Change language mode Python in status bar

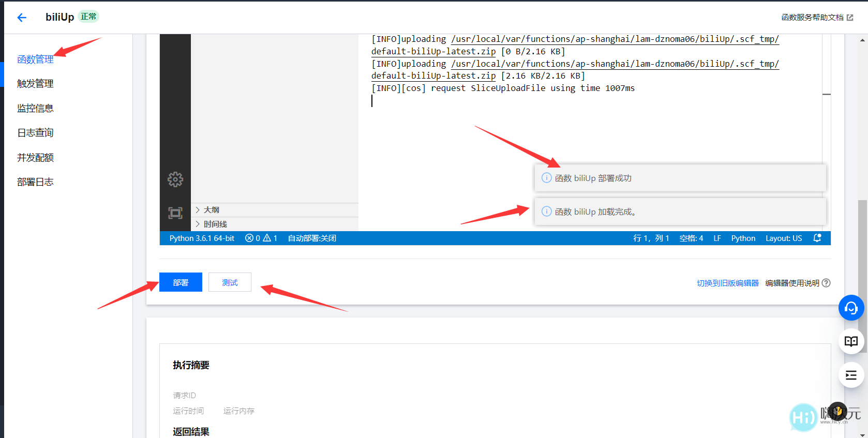pos(743,238)
